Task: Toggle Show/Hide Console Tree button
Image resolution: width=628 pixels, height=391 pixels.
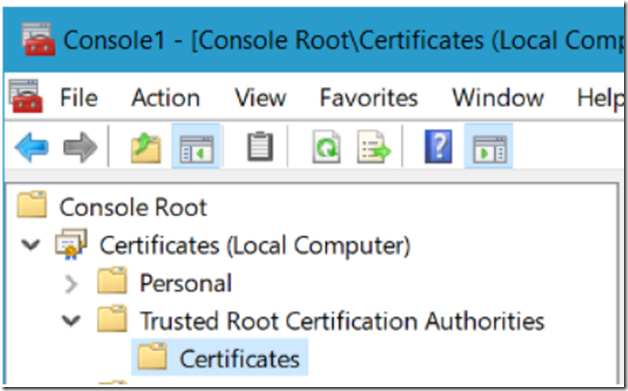Action: pos(196,146)
